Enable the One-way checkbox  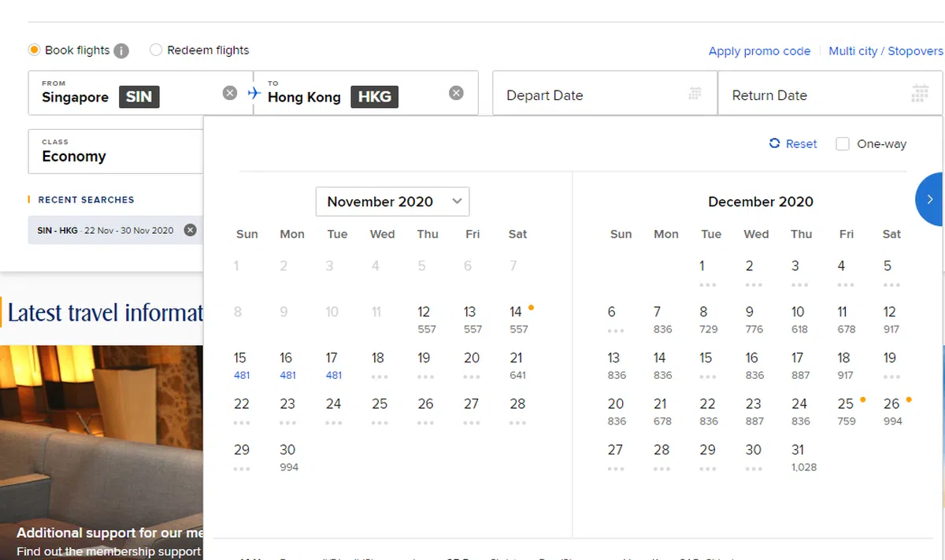point(843,144)
